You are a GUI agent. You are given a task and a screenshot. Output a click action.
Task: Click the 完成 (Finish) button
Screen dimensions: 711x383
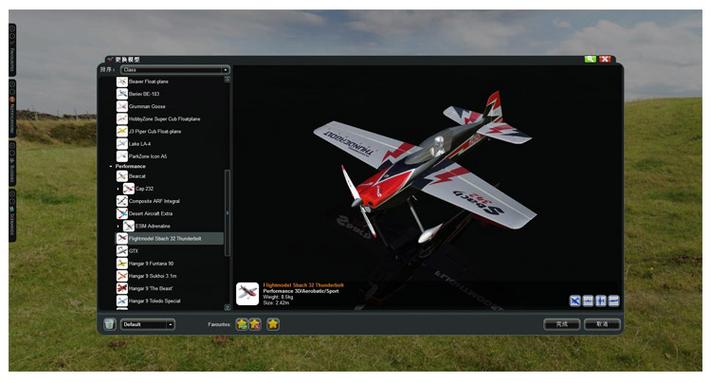pyautogui.click(x=562, y=325)
